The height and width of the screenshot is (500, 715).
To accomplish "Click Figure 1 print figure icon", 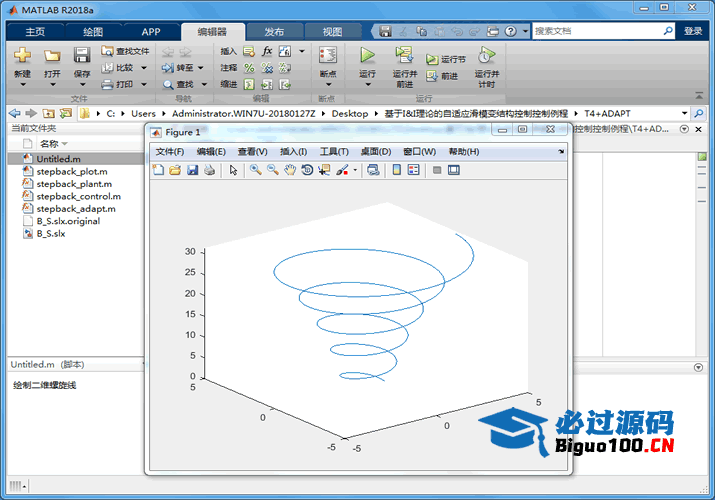I will point(209,170).
